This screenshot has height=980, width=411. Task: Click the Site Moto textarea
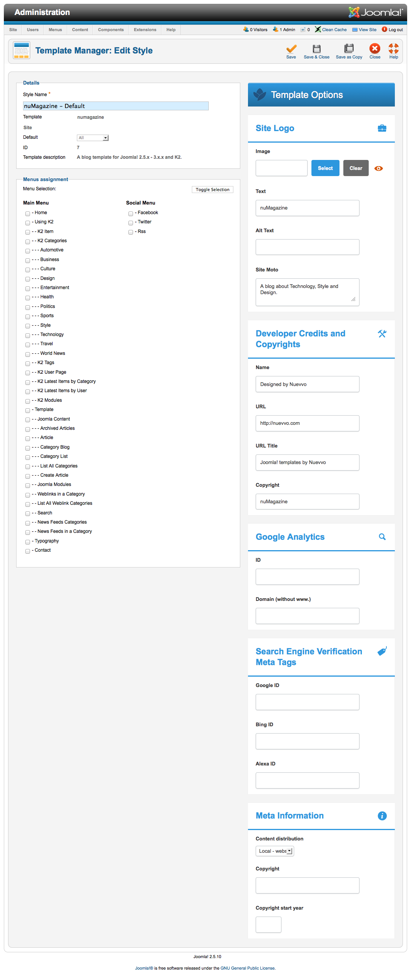click(308, 292)
